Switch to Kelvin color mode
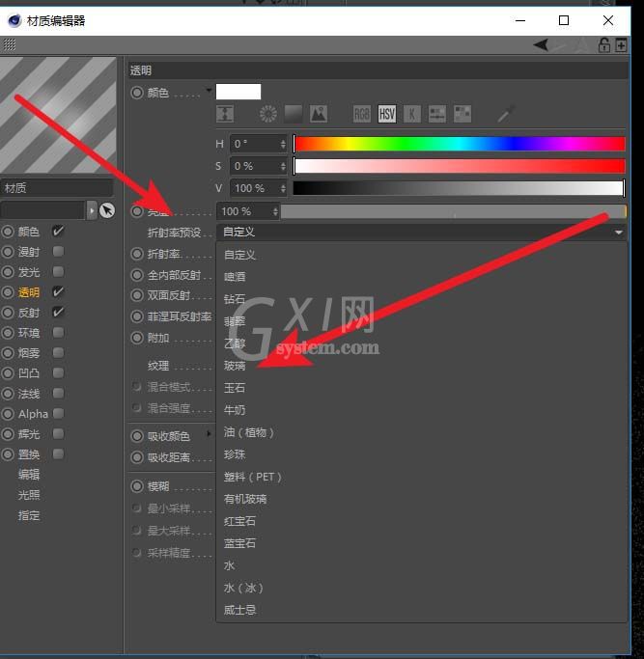Image resolution: width=644 pixels, height=659 pixels. tap(412, 114)
